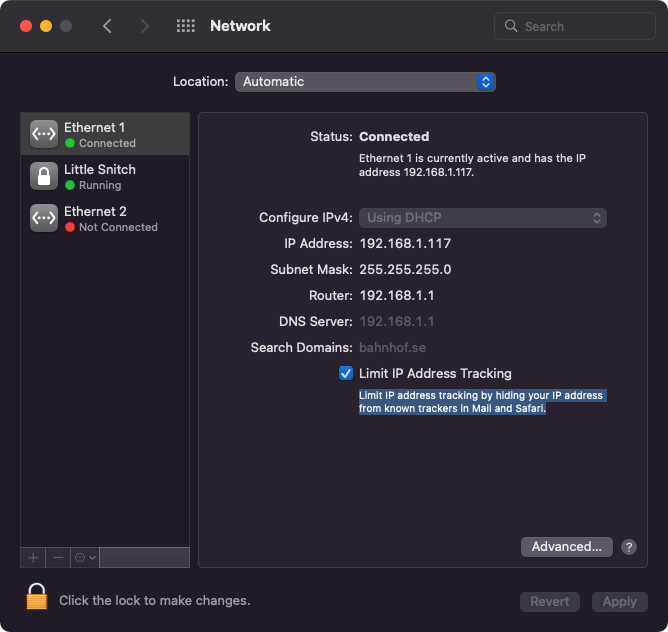Image resolution: width=668 pixels, height=632 pixels.
Task: Open the help question mark button
Action: click(629, 547)
